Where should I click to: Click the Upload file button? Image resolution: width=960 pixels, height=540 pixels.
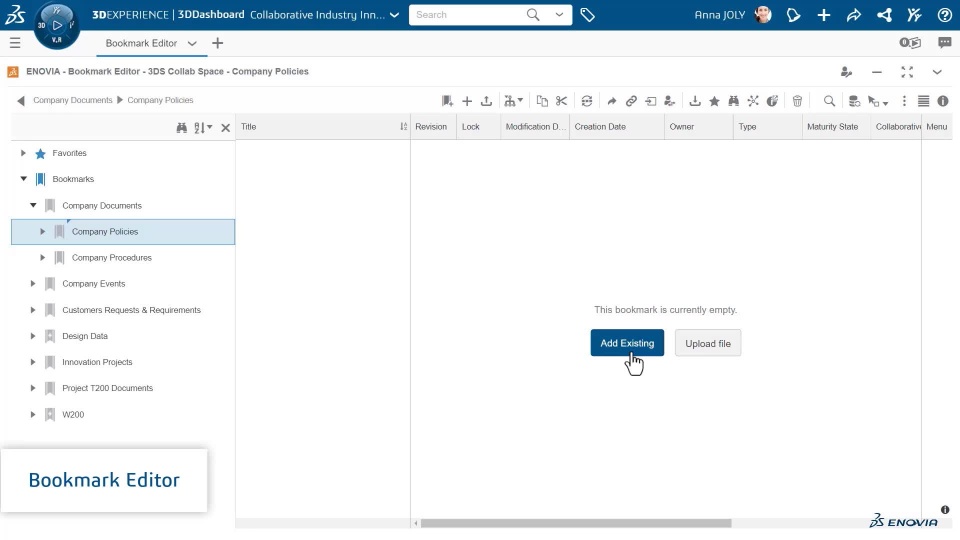[708, 343]
